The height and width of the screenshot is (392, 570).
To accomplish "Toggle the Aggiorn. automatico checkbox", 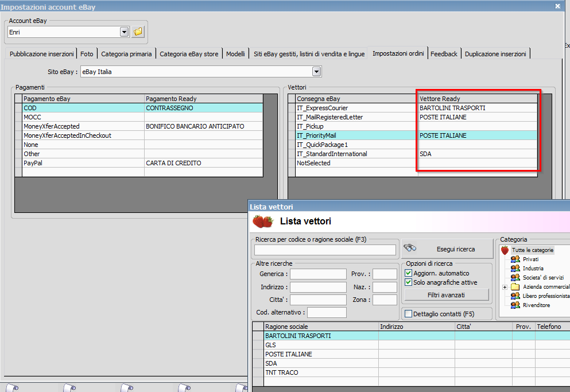I will click(409, 273).
